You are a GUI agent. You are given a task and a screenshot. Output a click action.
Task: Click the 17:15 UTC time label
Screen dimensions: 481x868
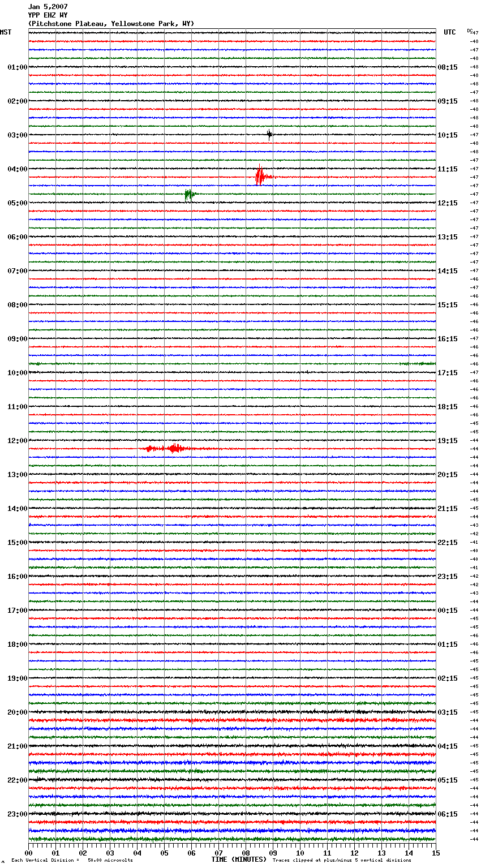(448, 373)
